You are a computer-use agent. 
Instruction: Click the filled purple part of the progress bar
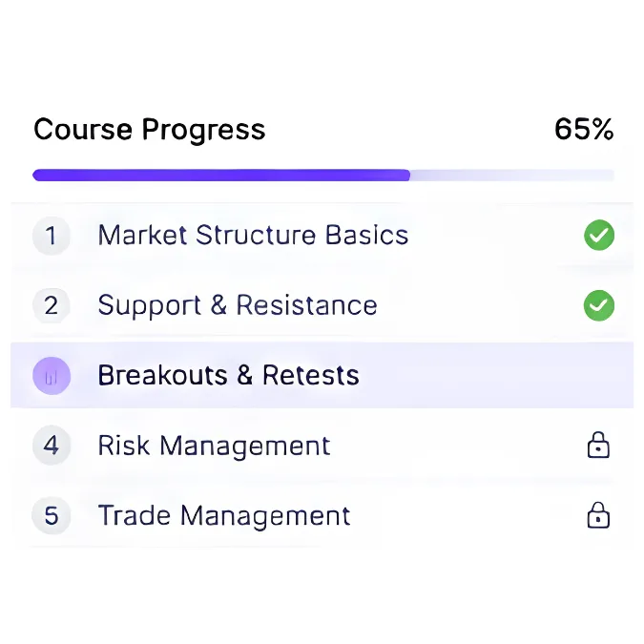coord(221,175)
